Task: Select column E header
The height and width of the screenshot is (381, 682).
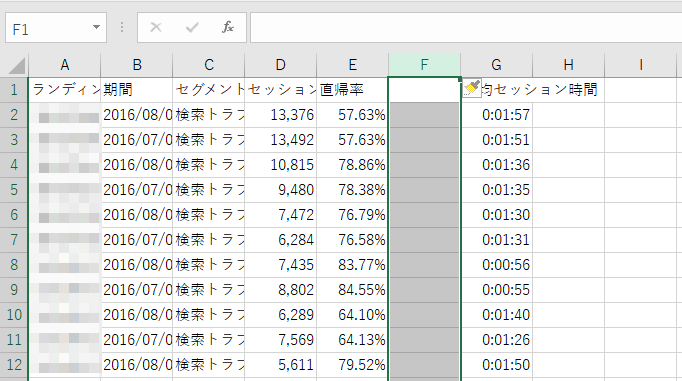Action: [x=353, y=65]
